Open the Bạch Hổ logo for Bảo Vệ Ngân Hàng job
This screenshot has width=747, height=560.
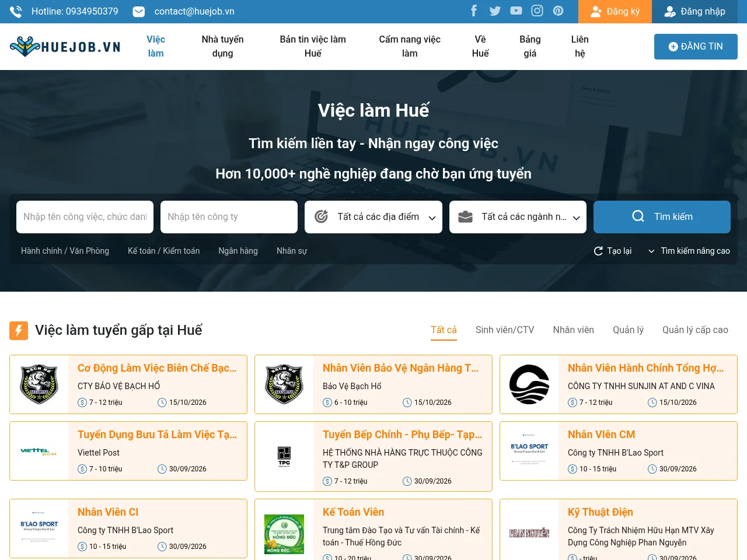click(284, 384)
